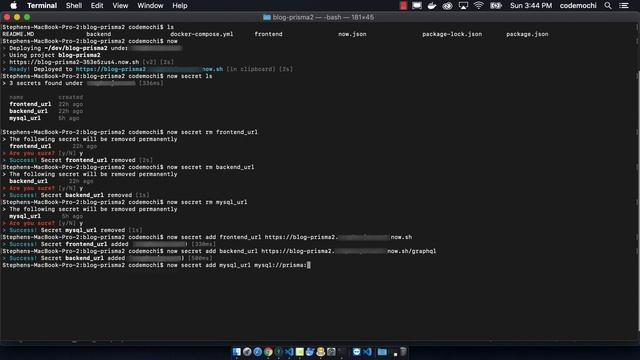Viewport: 640px width, 360px height.
Task: Click the https://blog-prisma2-353e5zus4.now.sh URL
Action: click(74, 62)
